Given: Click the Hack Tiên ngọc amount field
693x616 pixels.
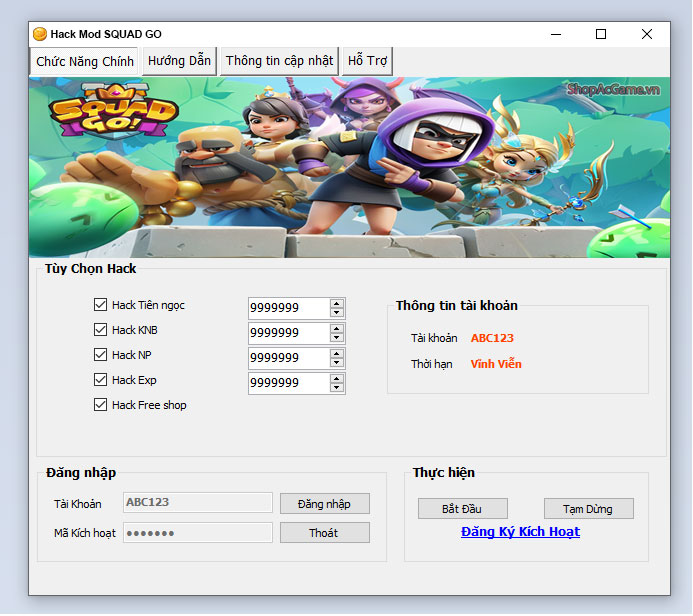Looking at the screenshot, I should [x=289, y=308].
